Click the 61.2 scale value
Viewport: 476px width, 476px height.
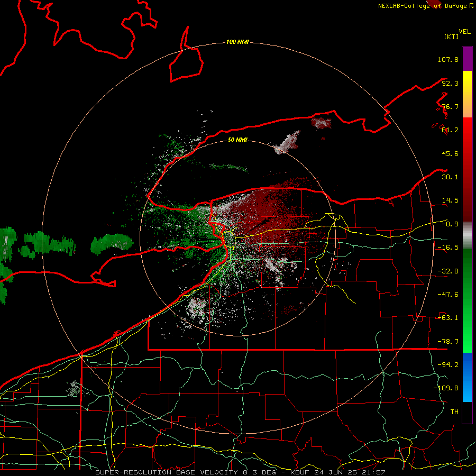[x=450, y=130]
